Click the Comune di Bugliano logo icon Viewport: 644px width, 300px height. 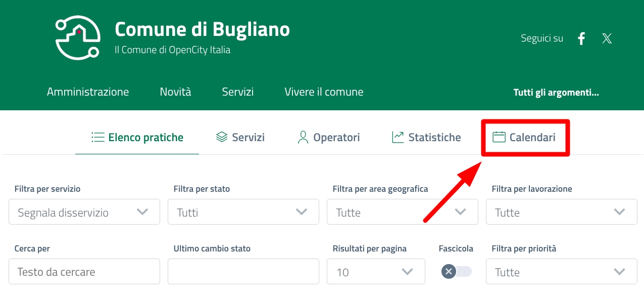click(78, 37)
